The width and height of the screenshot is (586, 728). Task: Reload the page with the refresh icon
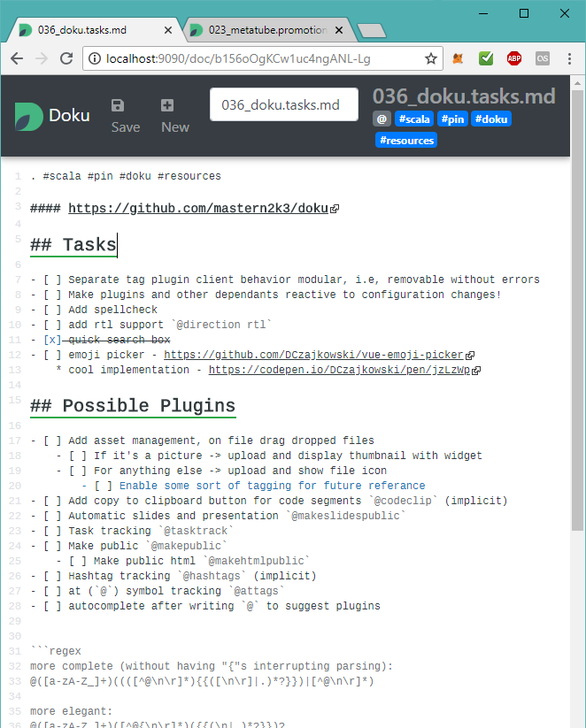coord(66,58)
